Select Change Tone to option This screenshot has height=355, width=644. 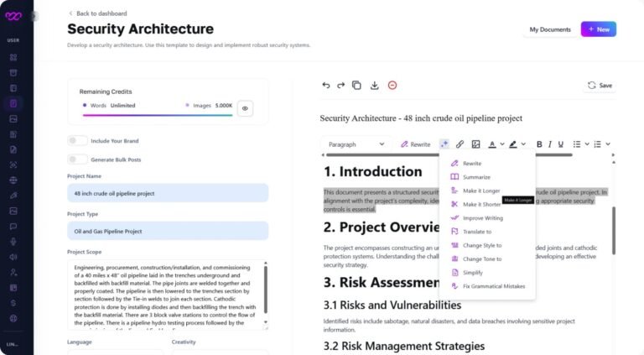coord(487,258)
